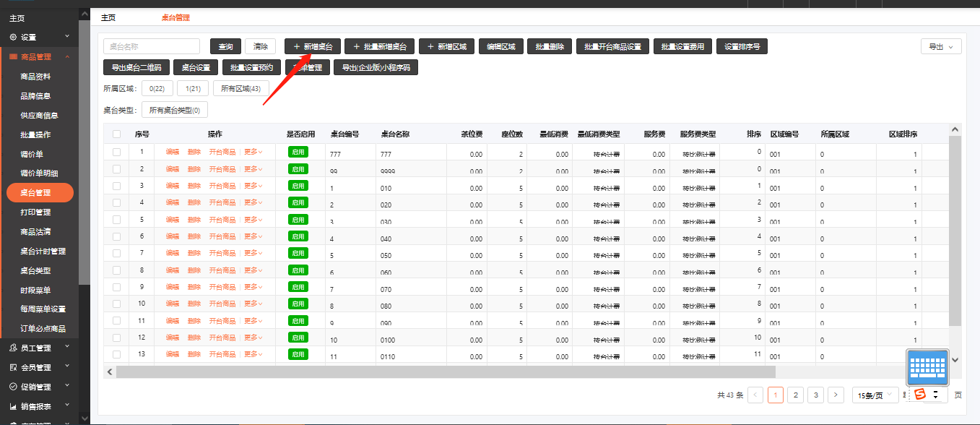Click the 设置排序号 button
Viewport: 980px width, 425px height.
[742, 46]
